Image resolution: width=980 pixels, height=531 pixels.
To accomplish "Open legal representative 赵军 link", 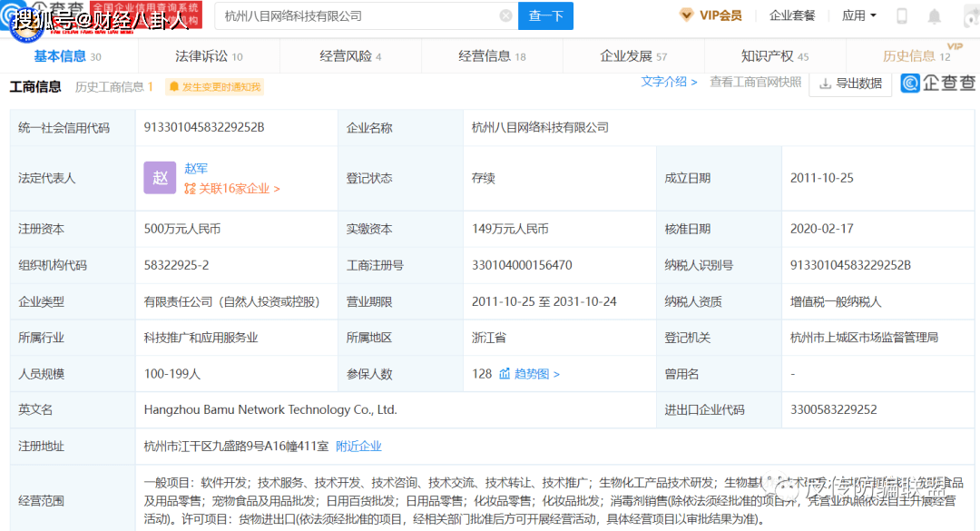I will 196,168.
